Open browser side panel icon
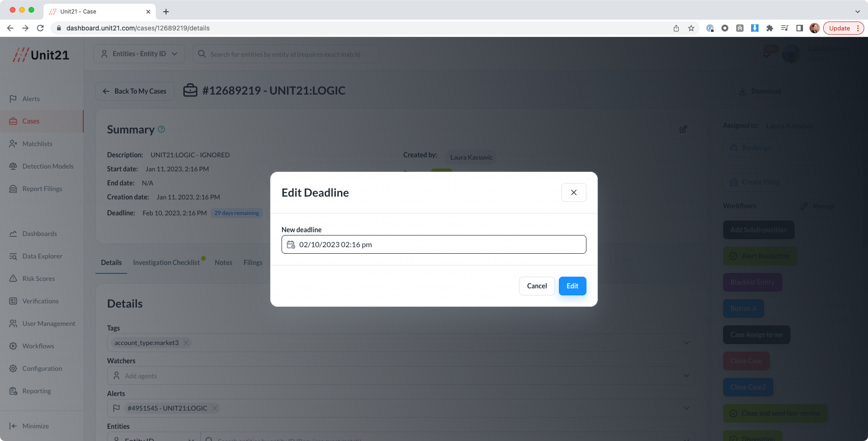Image resolution: width=868 pixels, height=441 pixels. [800, 28]
